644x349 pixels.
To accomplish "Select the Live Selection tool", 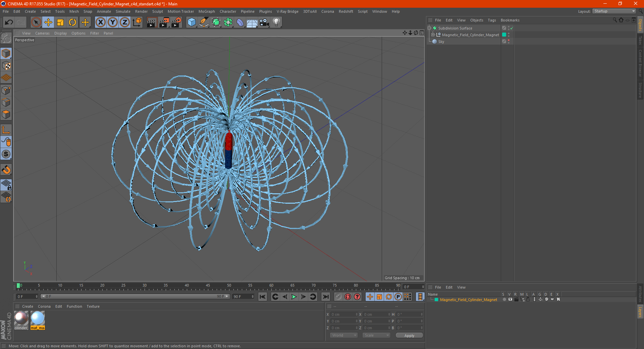I will point(36,22).
